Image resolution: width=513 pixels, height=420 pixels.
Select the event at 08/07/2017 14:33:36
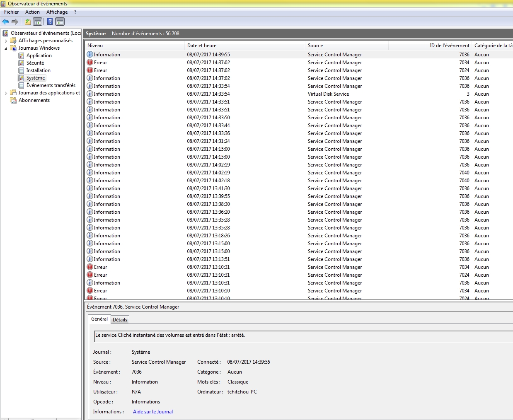pos(299,133)
